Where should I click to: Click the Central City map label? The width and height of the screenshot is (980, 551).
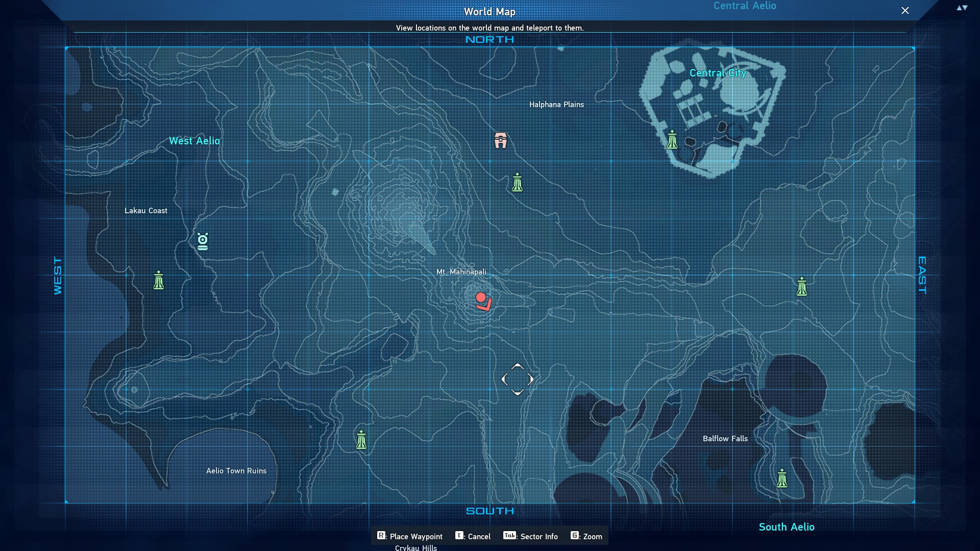point(718,73)
